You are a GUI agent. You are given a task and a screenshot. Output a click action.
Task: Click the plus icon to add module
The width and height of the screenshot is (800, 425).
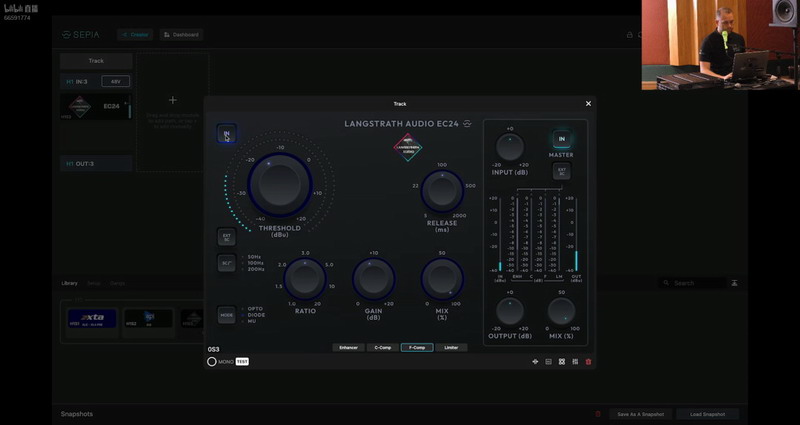coord(173,100)
